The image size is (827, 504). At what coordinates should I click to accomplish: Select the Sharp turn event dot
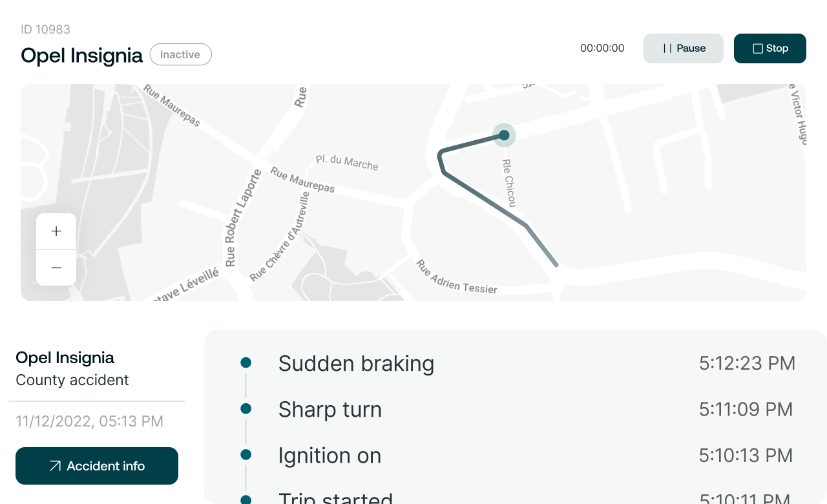(246, 409)
